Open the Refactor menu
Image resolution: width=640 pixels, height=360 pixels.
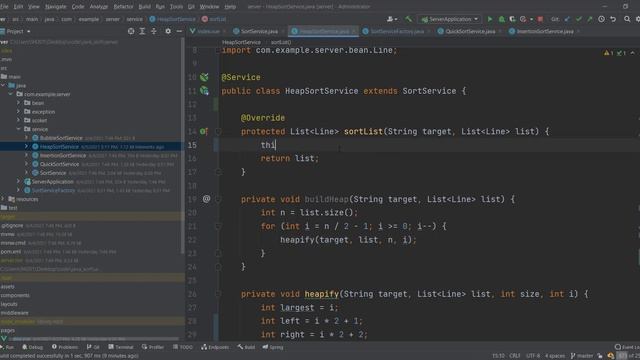[x=123, y=7]
